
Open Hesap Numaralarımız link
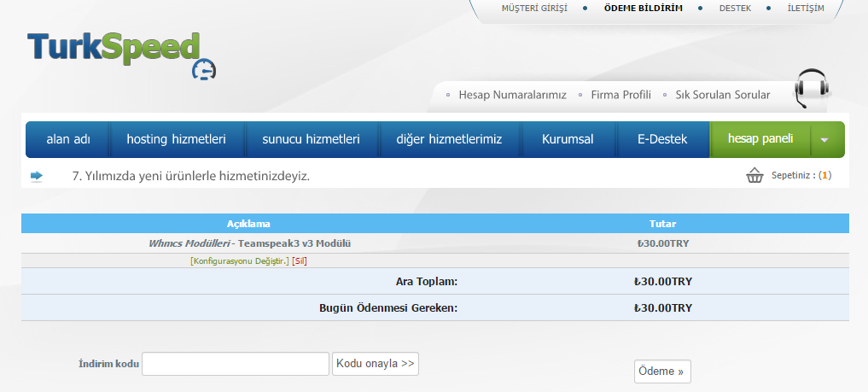point(512,95)
